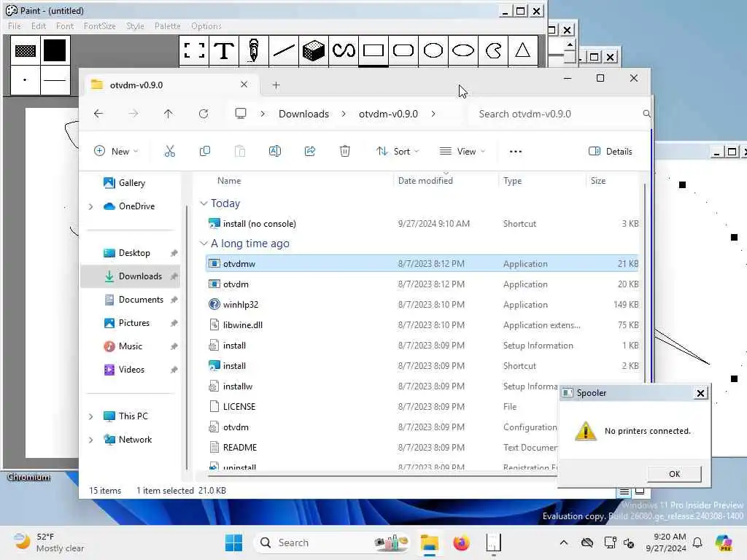Click the Share icon in Explorer toolbar
Screen dimensions: 747x560
click(x=310, y=152)
